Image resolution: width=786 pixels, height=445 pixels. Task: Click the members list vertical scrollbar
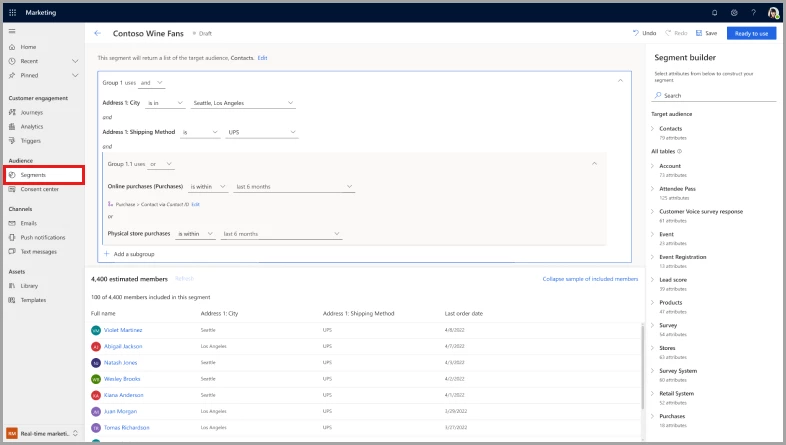(642, 366)
